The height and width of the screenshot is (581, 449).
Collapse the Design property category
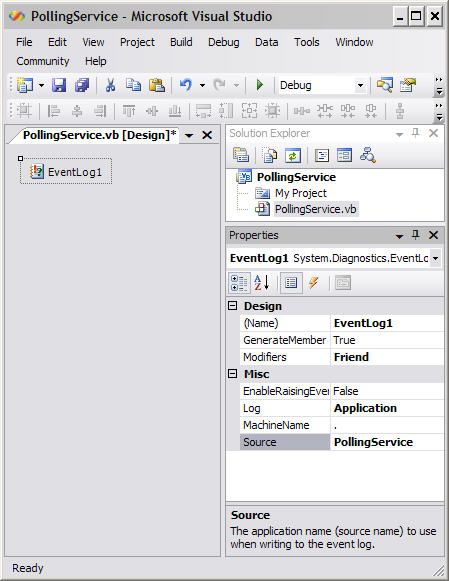coord(233,306)
